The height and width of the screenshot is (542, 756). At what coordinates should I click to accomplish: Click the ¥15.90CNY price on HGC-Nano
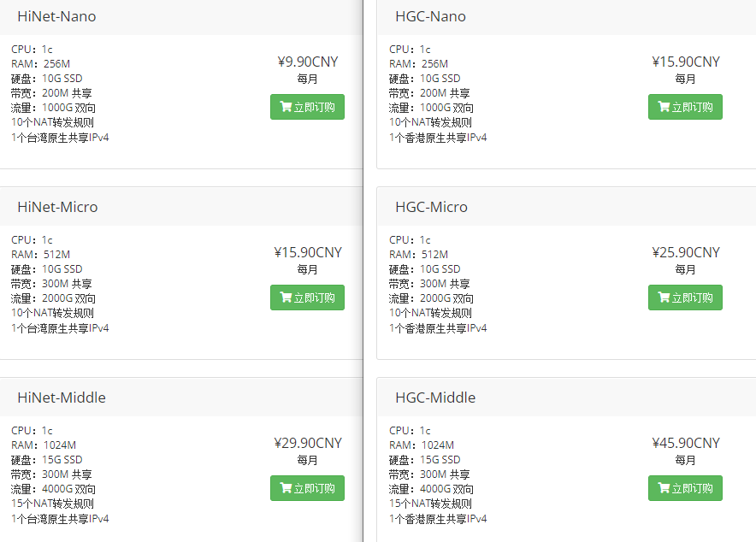(x=686, y=62)
